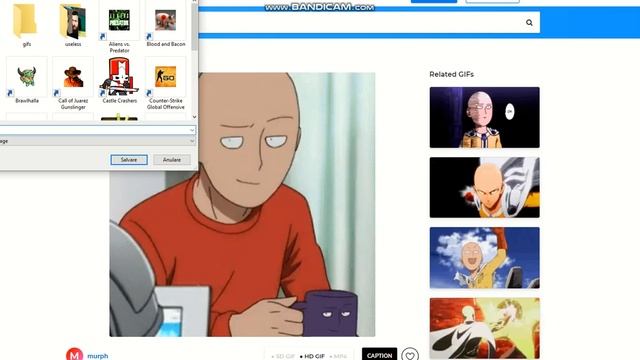Expand the file name dropdown
Image resolution: width=640 pixels, height=360 pixels.
tap(192, 130)
